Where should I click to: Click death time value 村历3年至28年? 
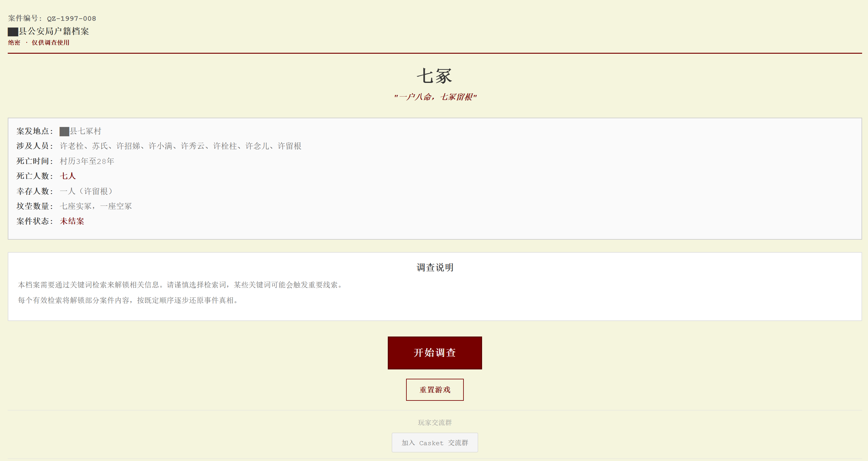pos(87,161)
